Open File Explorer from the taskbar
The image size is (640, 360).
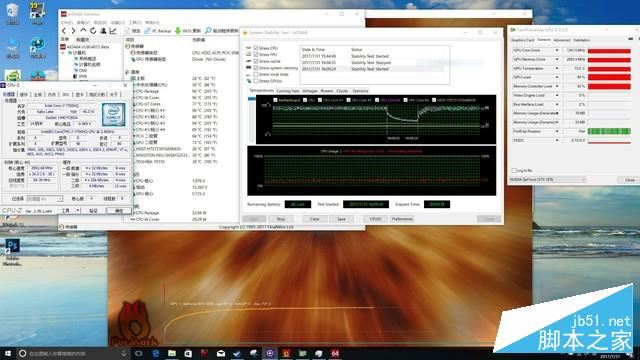pyautogui.click(x=172, y=353)
